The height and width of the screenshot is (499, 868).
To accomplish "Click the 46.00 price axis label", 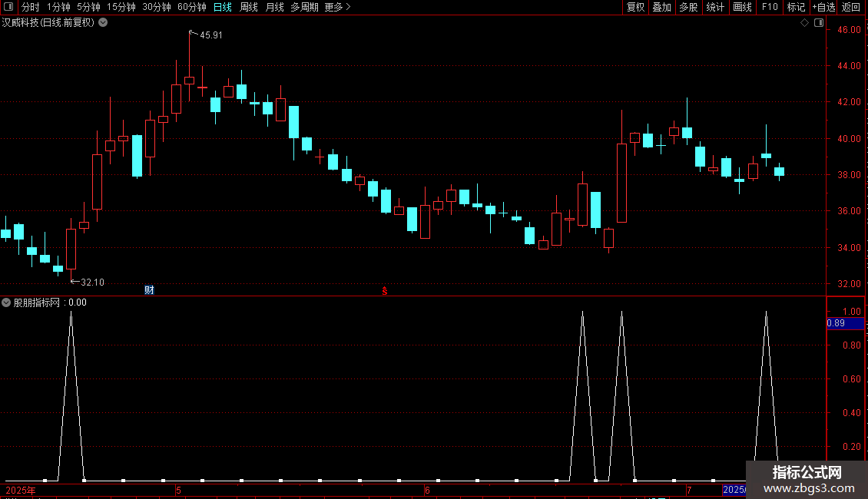I will (x=849, y=30).
